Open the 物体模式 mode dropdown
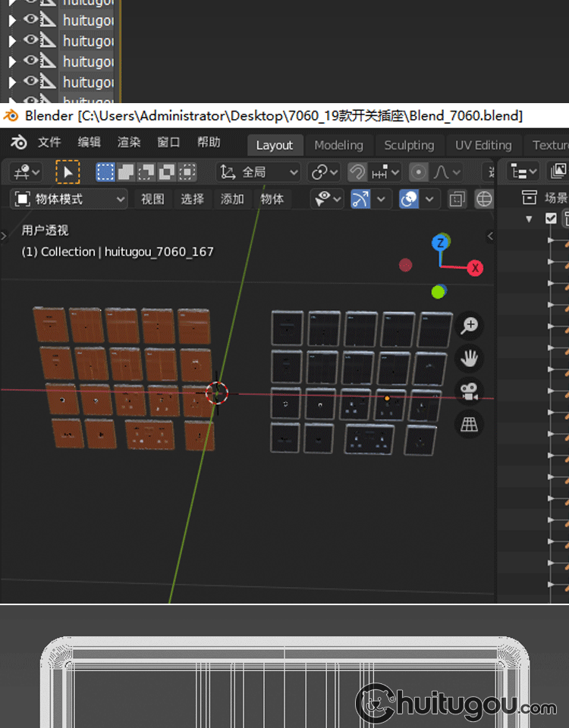Image resolution: width=569 pixels, height=728 pixels. (69, 199)
